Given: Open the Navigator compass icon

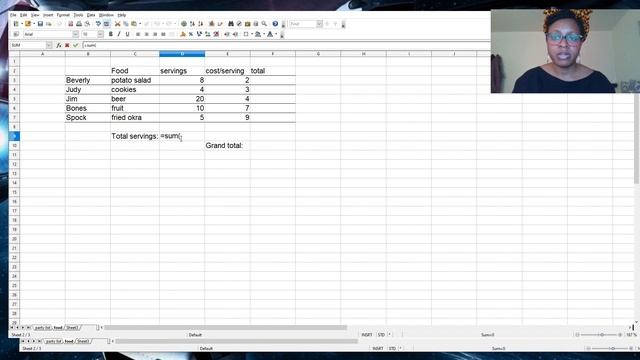Looking at the screenshot, I should coord(239,24).
